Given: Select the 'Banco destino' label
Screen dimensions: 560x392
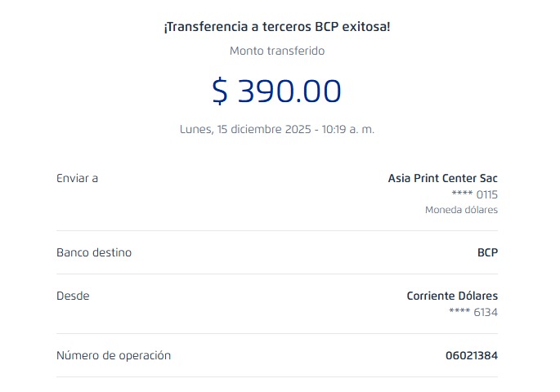Looking at the screenshot, I should click(94, 252).
